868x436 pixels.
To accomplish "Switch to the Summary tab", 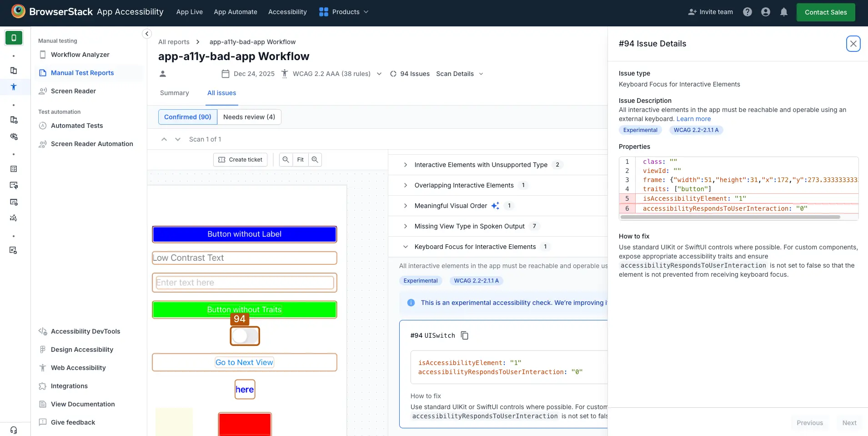I will [174, 93].
